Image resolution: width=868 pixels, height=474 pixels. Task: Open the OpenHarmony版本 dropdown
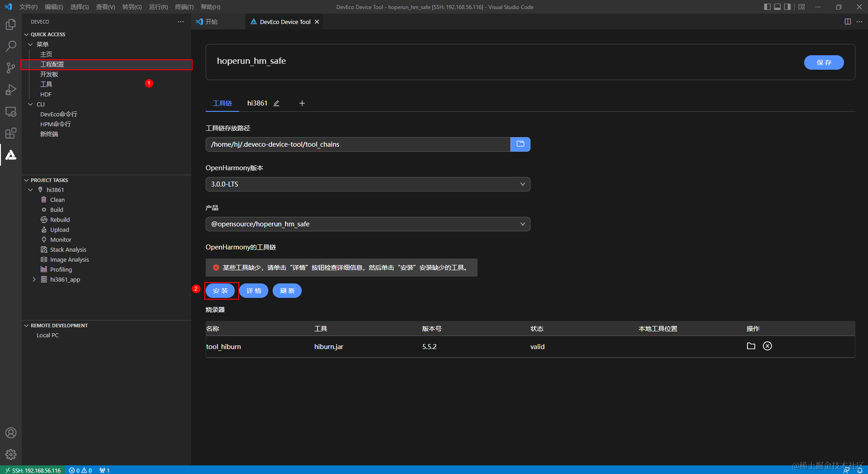coord(368,184)
